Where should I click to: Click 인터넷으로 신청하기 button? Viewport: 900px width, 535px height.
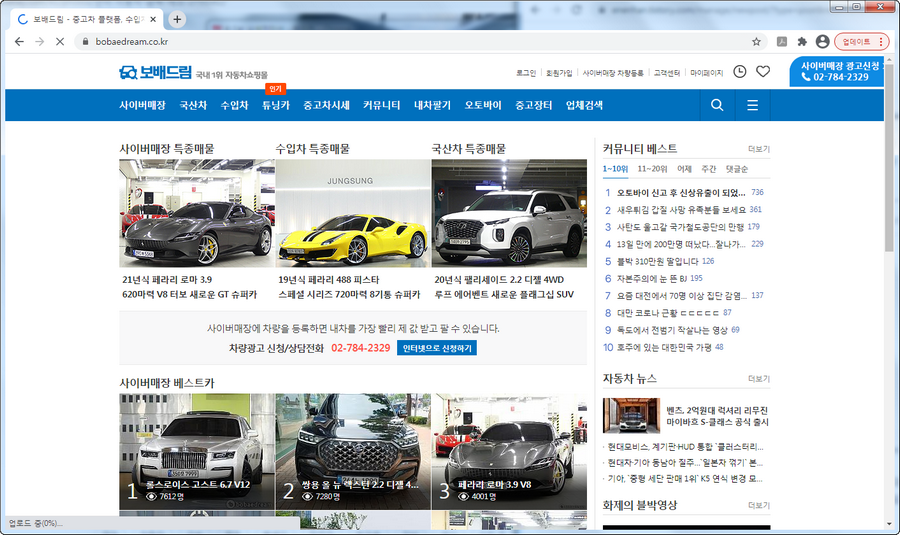pos(437,348)
